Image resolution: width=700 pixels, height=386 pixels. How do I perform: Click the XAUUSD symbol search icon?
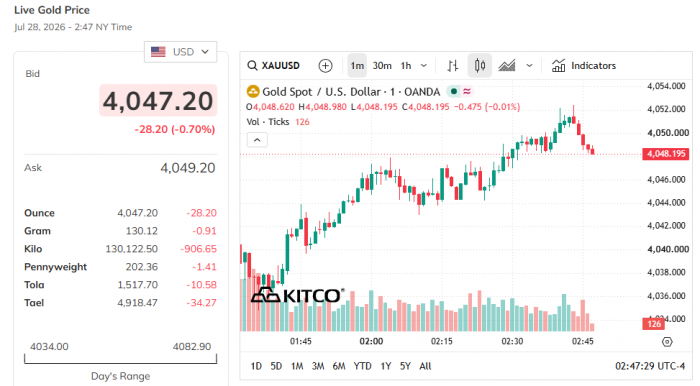[252, 66]
